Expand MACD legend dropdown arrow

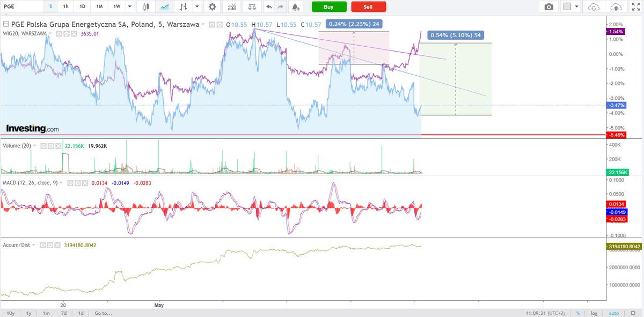(x=61, y=183)
